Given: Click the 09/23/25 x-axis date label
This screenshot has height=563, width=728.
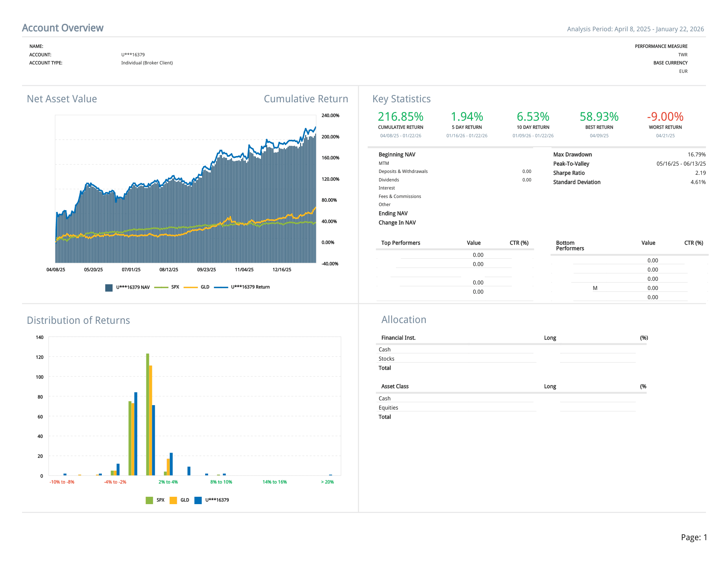Looking at the screenshot, I should 207,270.
